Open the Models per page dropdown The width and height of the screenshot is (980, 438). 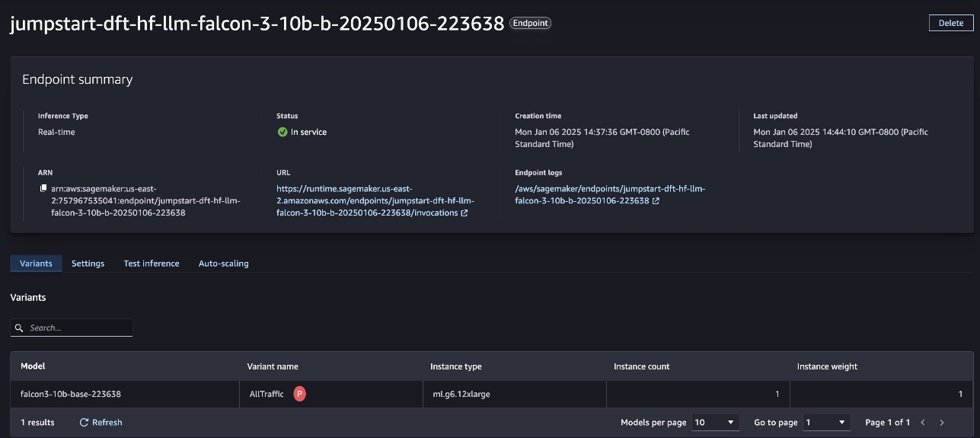point(715,422)
